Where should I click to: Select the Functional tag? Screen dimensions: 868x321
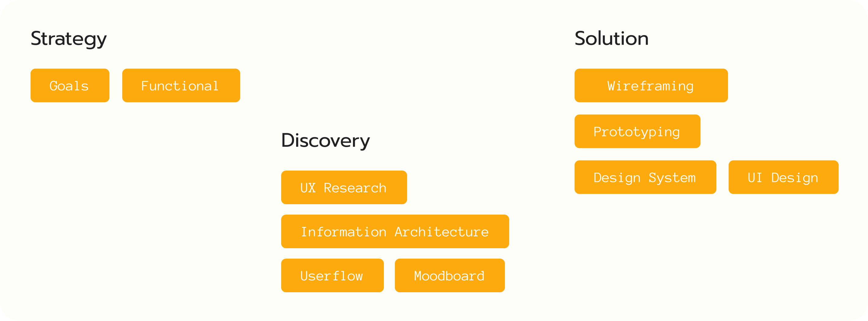tap(181, 86)
